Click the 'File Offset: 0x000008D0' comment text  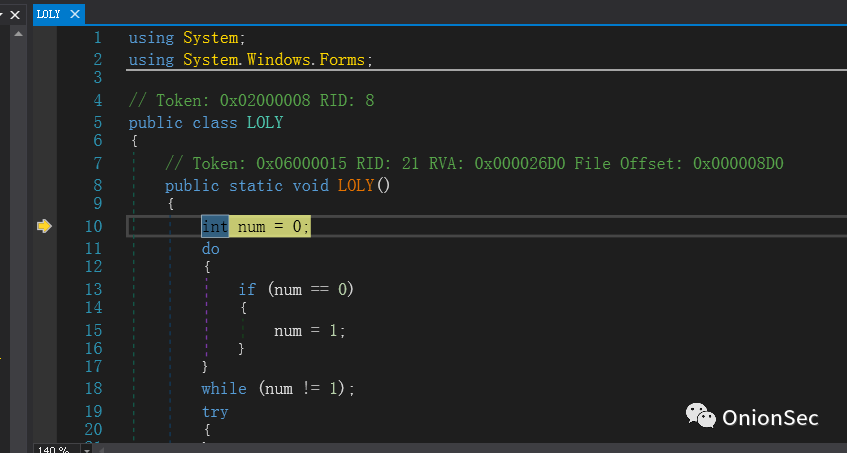(678, 164)
